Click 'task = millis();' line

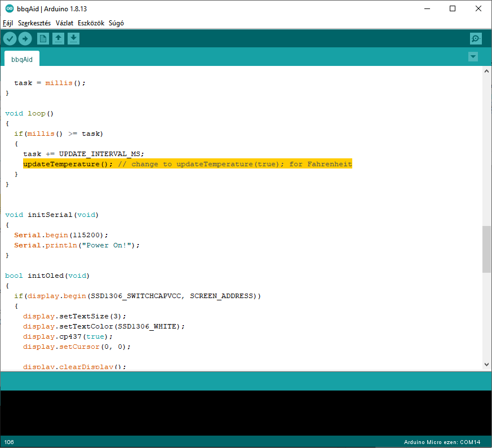[x=50, y=83]
